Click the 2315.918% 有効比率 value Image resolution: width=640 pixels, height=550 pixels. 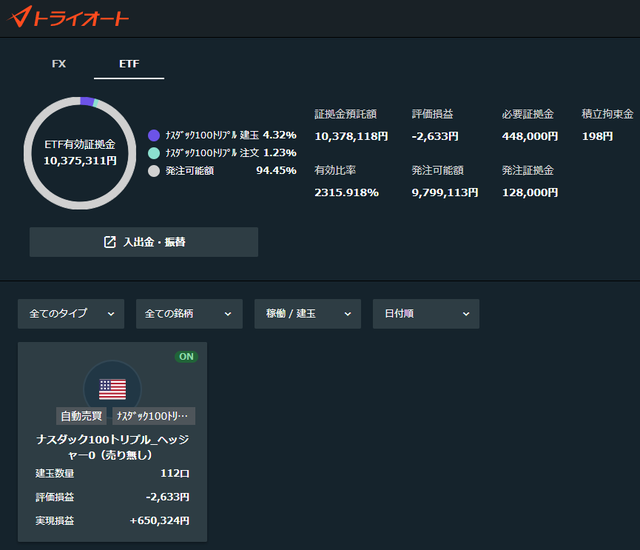tap(347, 193)
